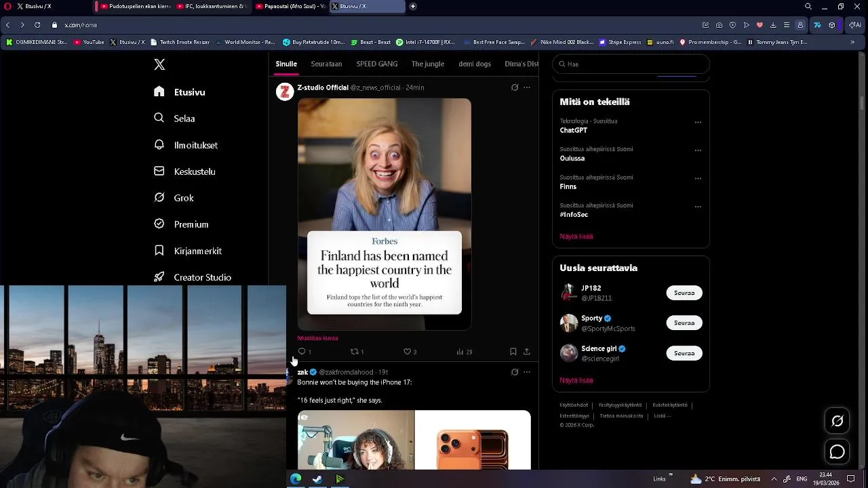
Task: Open Käyttöehdot footer link
Action: point(574,405)
